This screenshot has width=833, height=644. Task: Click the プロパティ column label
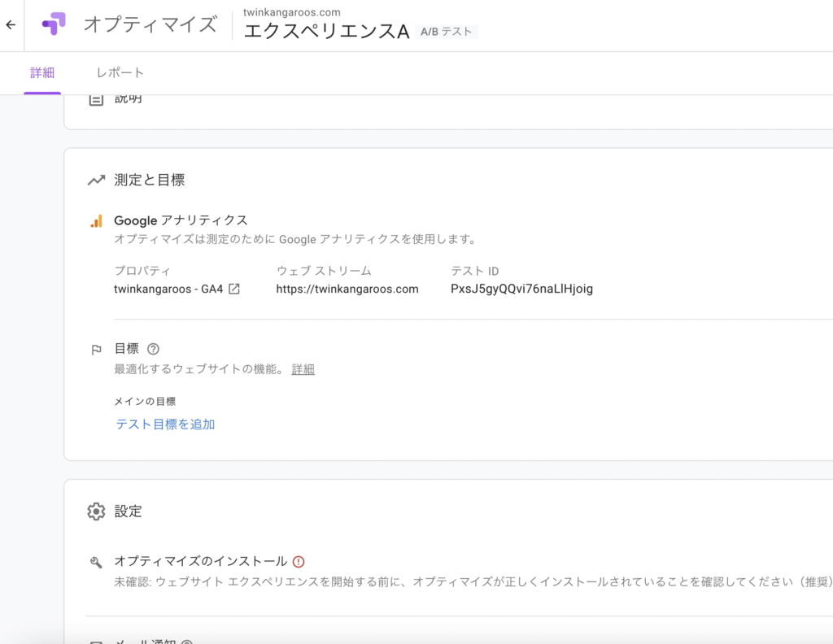pos(142,271)
